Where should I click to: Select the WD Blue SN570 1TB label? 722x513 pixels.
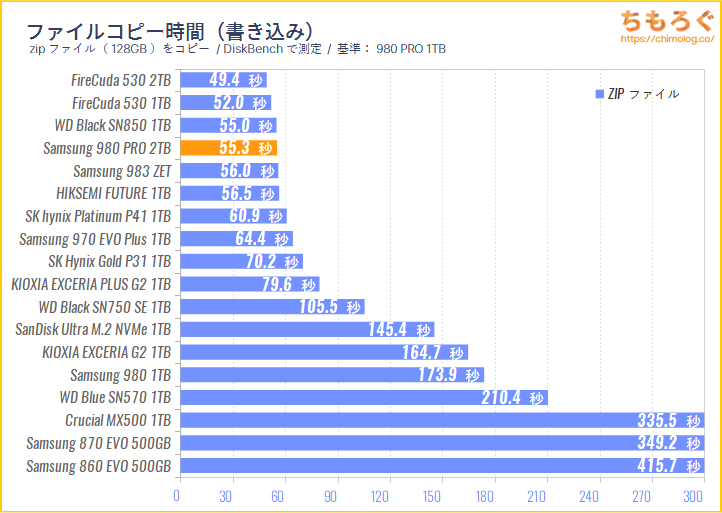[x=116, y=397]
